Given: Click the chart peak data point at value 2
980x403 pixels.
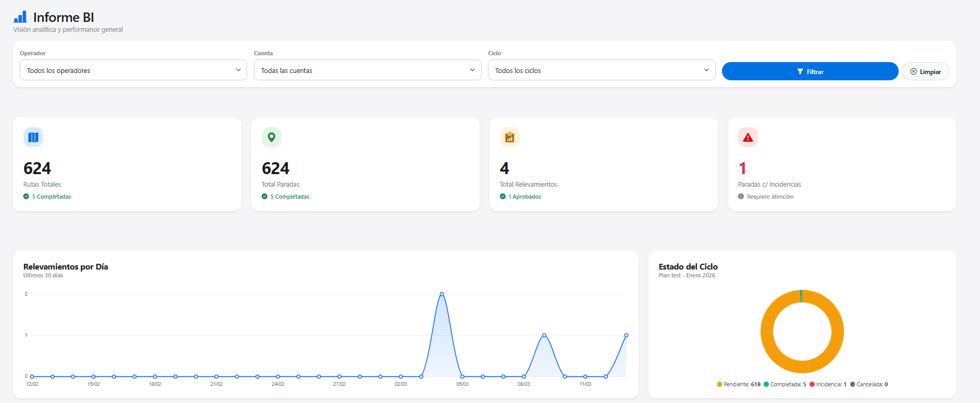Looking at the screenshot, I should 442,294.
